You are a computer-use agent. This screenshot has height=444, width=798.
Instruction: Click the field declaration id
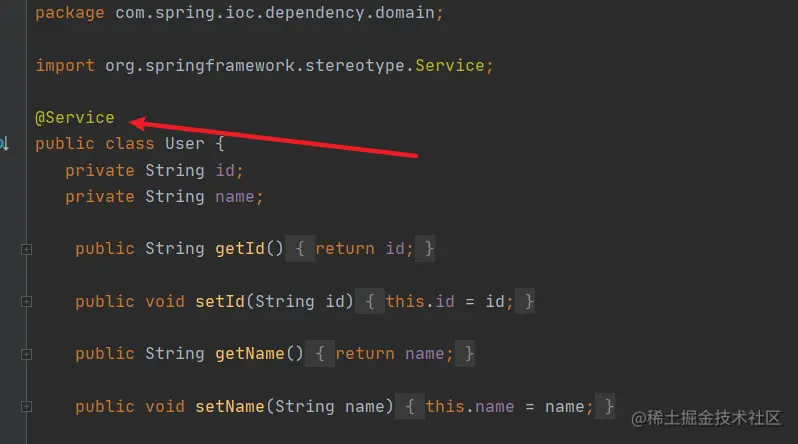tap(225, 170)
